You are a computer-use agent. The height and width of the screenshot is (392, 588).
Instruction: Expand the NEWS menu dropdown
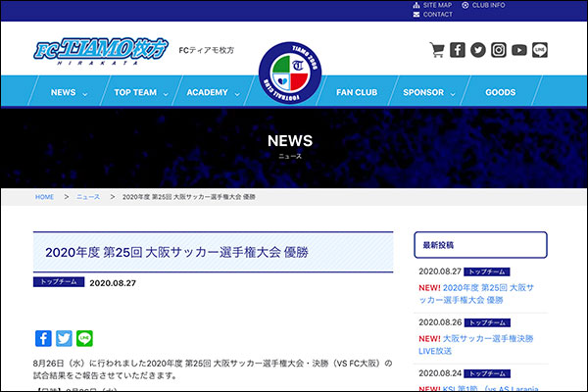coord(69,92)
